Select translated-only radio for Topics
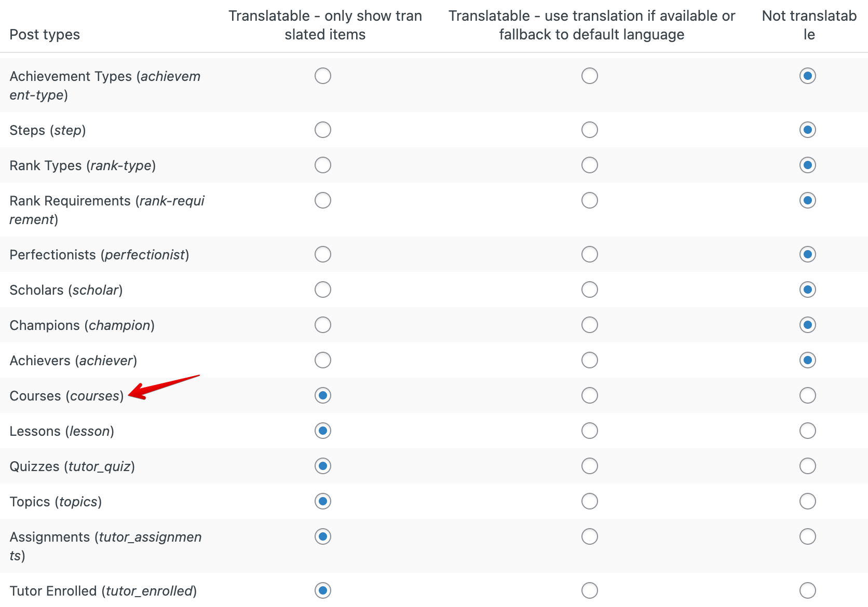 tap(323, 501)
